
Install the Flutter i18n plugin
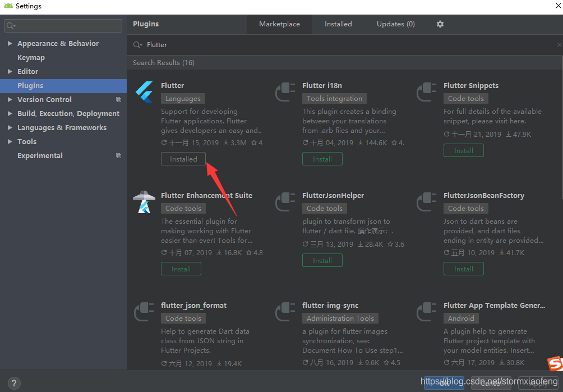click(x=322, y=159)
